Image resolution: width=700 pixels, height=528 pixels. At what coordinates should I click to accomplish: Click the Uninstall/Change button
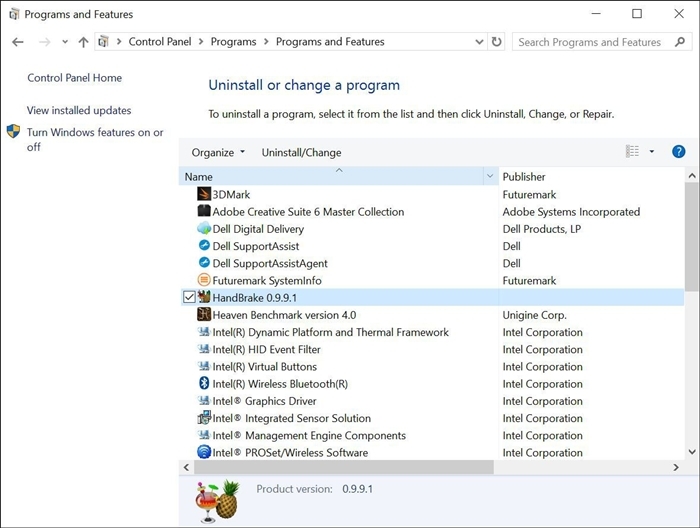pyautogui.click(x=301, y=152)
